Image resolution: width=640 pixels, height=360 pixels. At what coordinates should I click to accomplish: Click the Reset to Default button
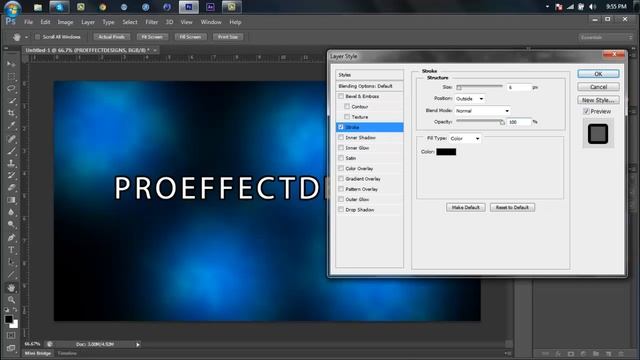pyautogui.click(x=512, y=207)
